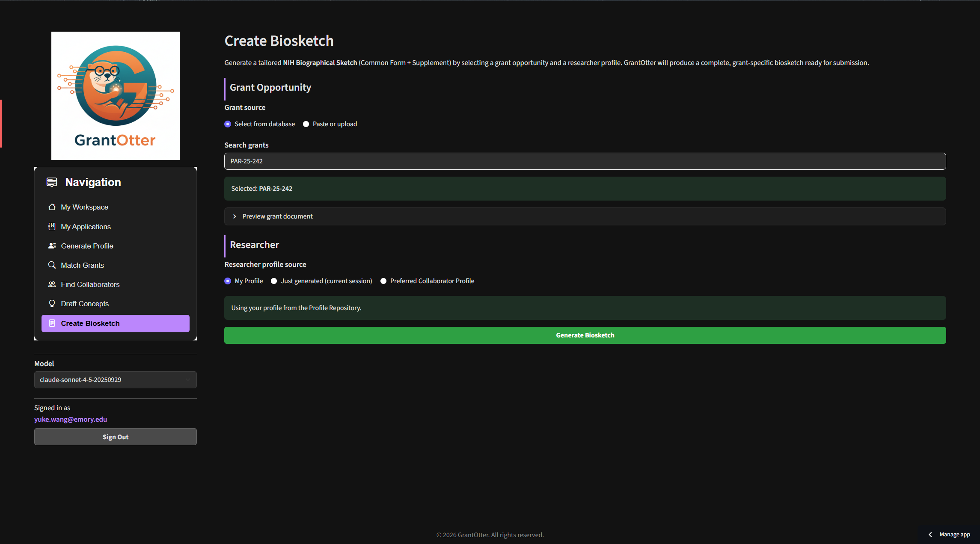
Task: Select the Paste or upload option
Action: [x=306, y=124]
